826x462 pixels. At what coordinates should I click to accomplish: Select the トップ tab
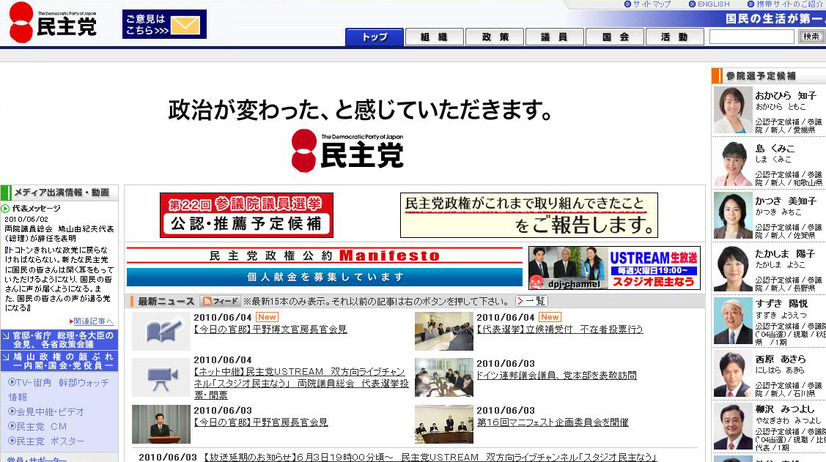(375, 37)
